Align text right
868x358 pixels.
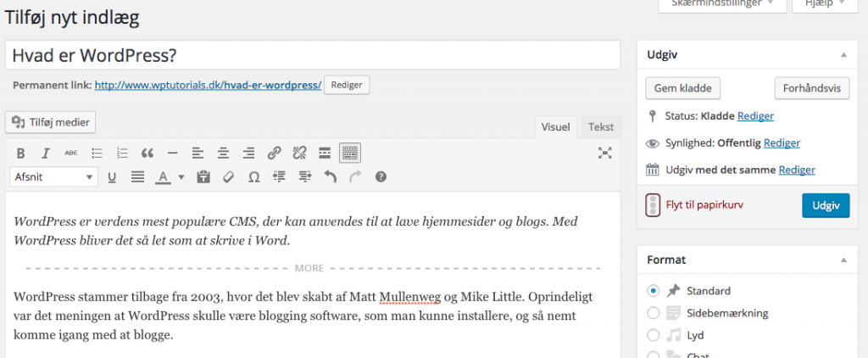248,154
